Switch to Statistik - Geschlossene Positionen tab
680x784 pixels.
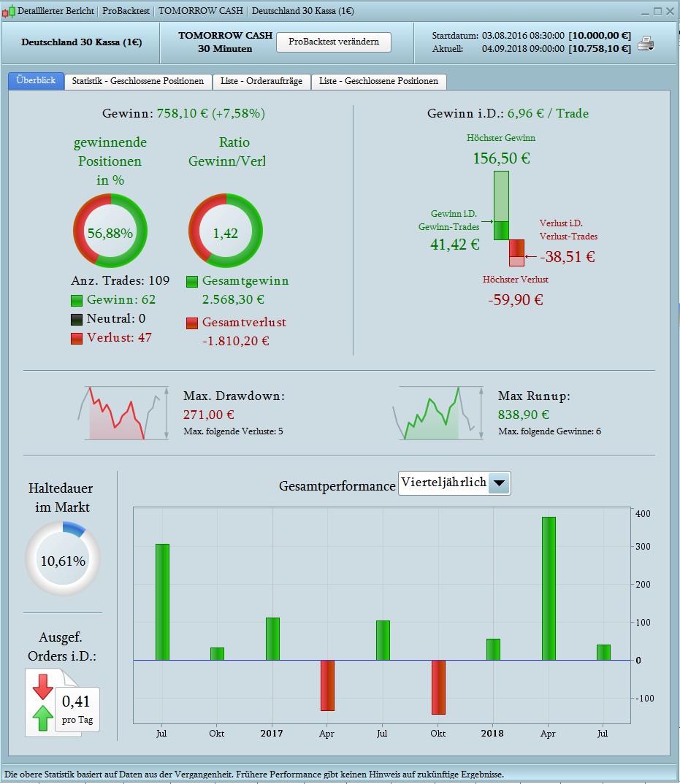click(137, 82)
